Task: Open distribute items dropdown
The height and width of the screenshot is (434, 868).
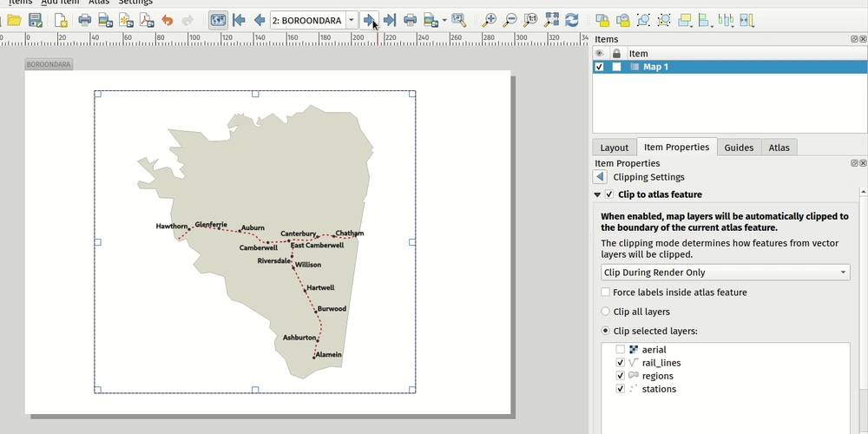Action: coord(726,21)
